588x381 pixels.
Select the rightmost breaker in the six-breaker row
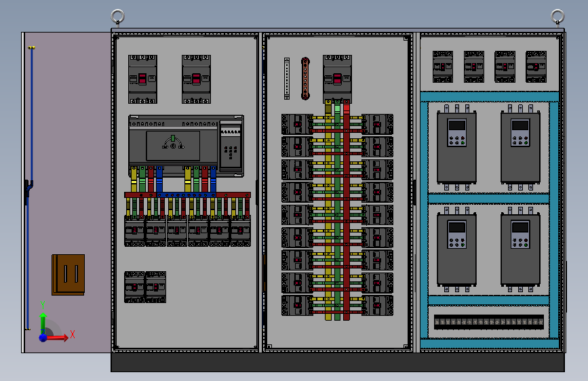click(240, 230)
